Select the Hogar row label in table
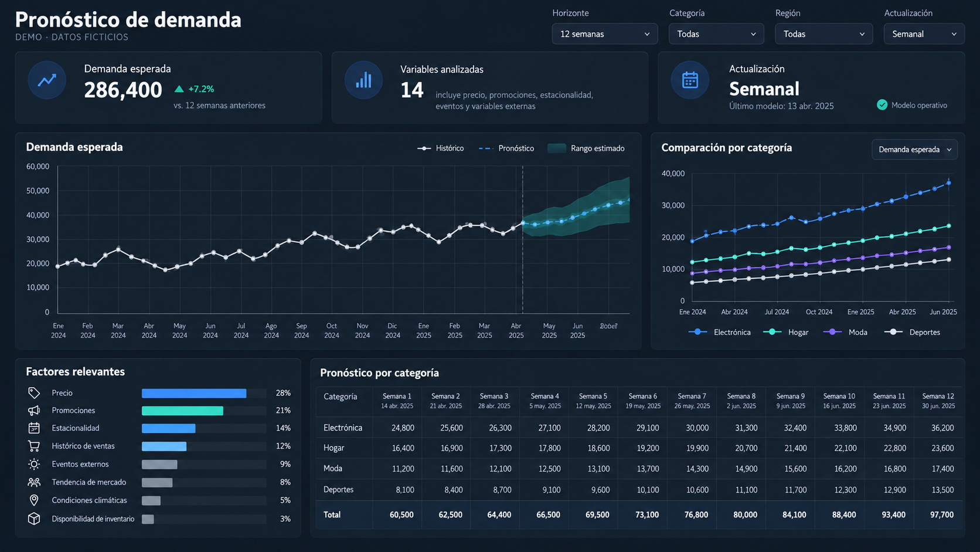 pos(334,448)
